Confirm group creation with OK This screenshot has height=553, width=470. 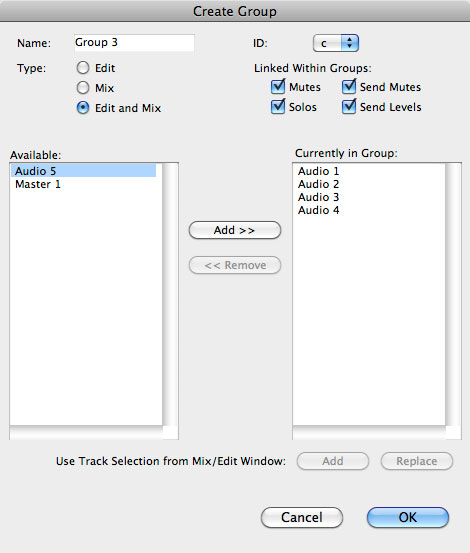408,517
